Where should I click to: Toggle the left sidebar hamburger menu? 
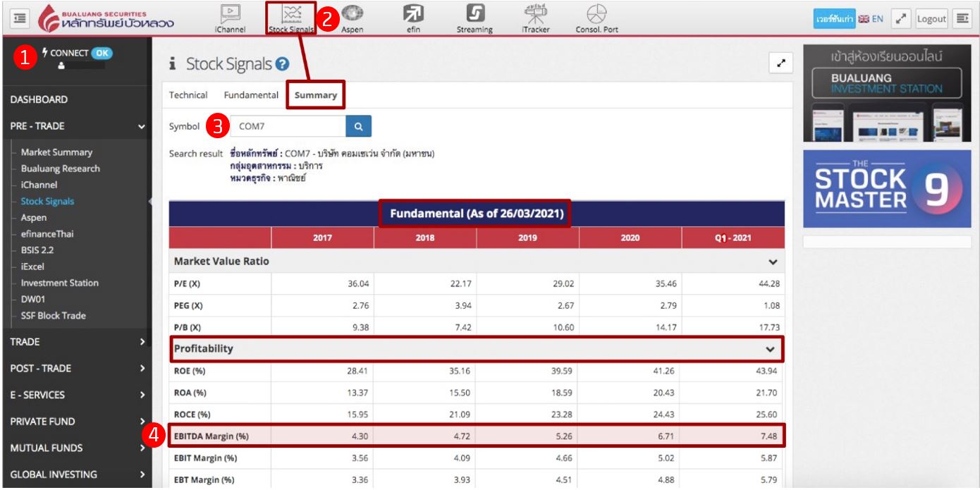[x=17, y=19]
